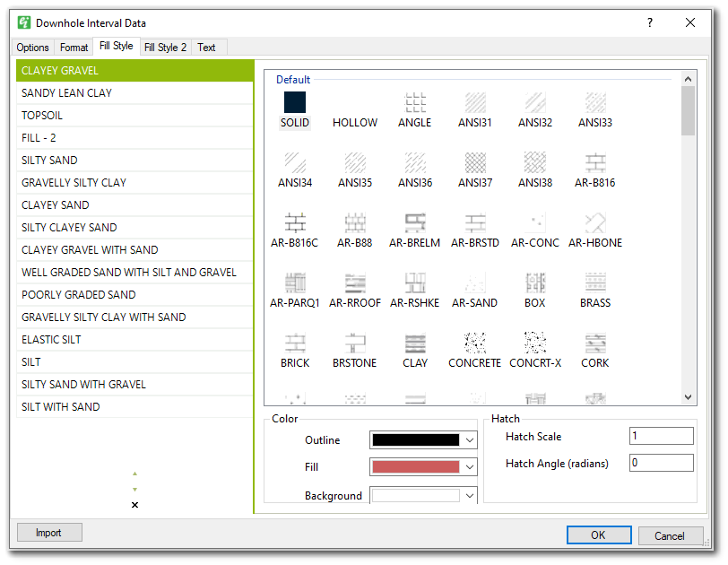This screenshot has width=728, height=565.
Task: Open the Background color dropdown
Action: (468, 495)
